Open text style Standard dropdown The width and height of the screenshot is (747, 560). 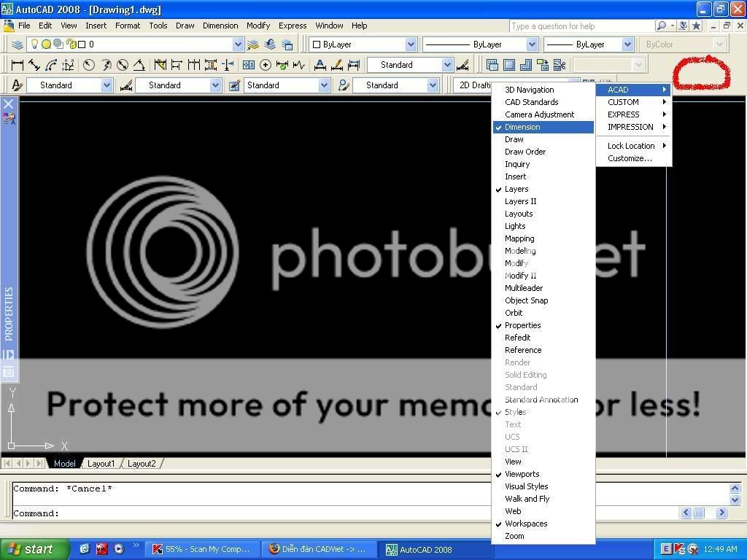tap(107, 85)
